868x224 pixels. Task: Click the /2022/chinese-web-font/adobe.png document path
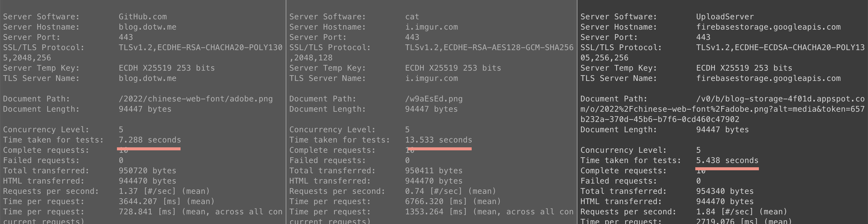pos(195,99)
